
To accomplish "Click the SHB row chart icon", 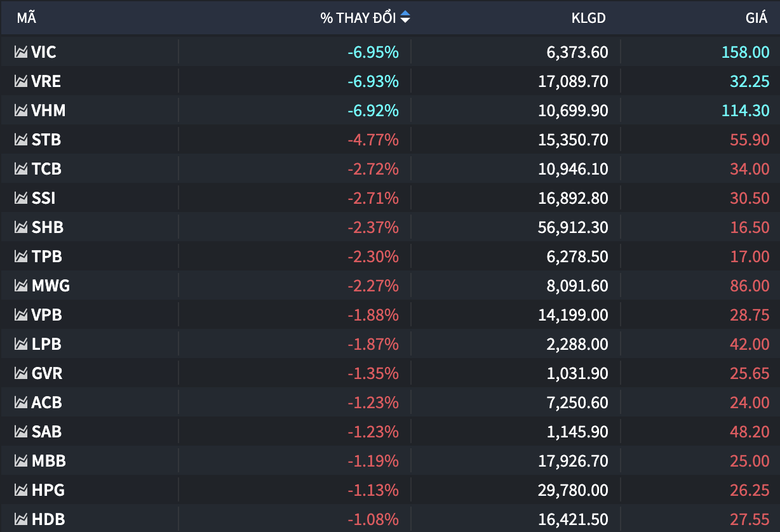I will click(21, 227).
